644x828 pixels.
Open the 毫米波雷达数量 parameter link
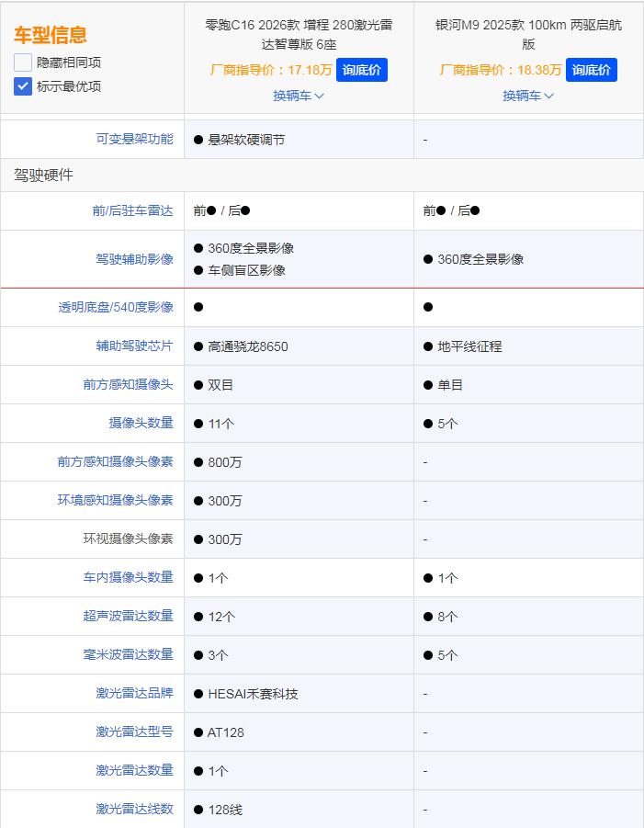[128, 655]
